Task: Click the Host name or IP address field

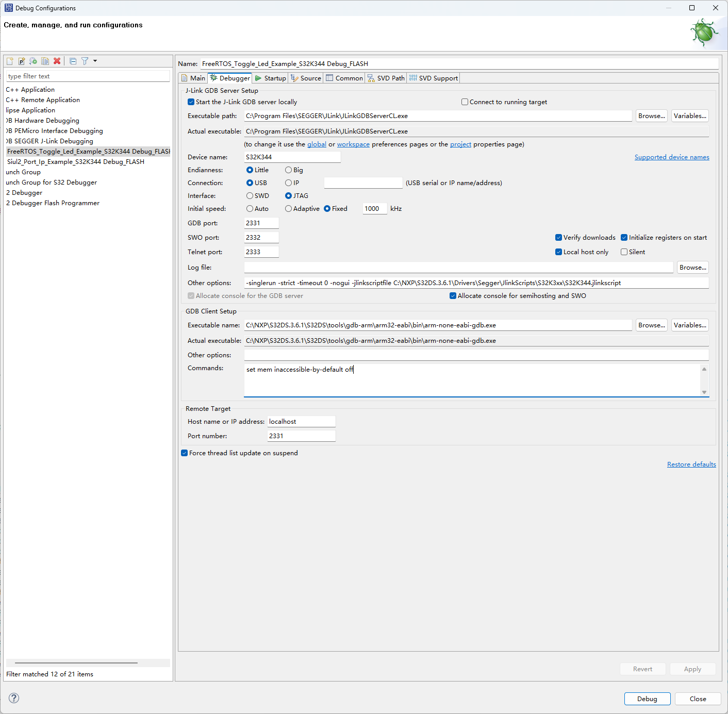Action: coord(302,422)
